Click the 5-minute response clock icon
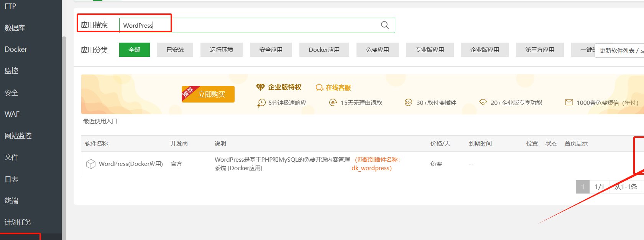Image resolution: width=644 pixels, height=240 pixels. click(261, 103)
